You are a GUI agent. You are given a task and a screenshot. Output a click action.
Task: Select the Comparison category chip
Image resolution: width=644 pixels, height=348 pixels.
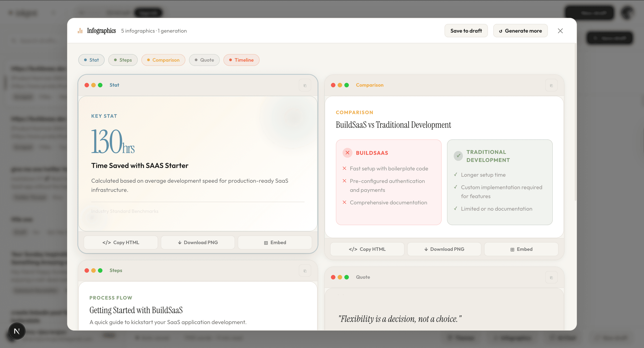click(x=163, y=60)
